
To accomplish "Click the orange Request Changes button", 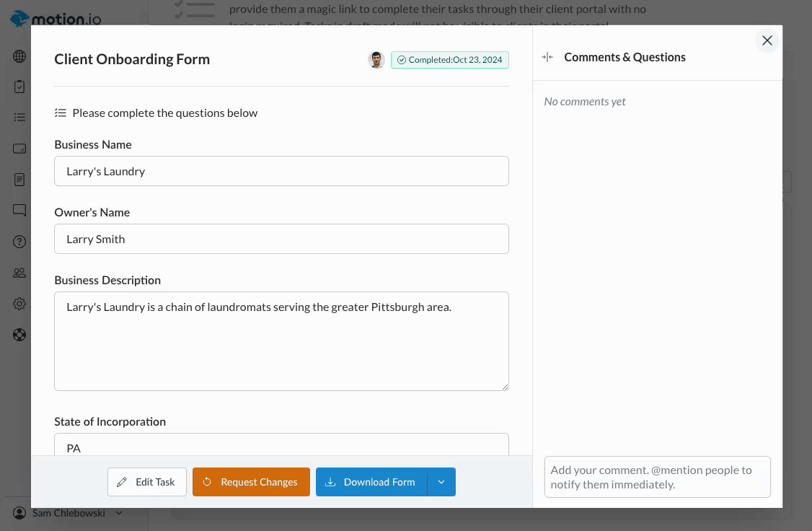I will [x=251, y=482].
